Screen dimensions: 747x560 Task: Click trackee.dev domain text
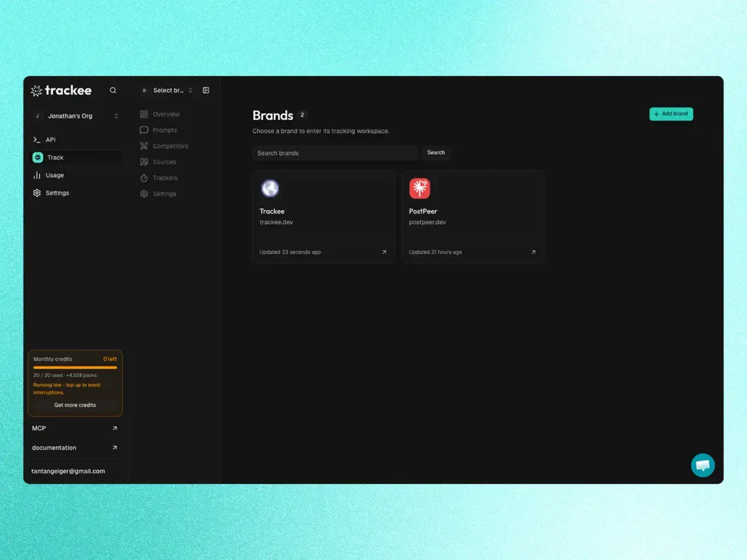pyautogui.click(x=276, y=222)
